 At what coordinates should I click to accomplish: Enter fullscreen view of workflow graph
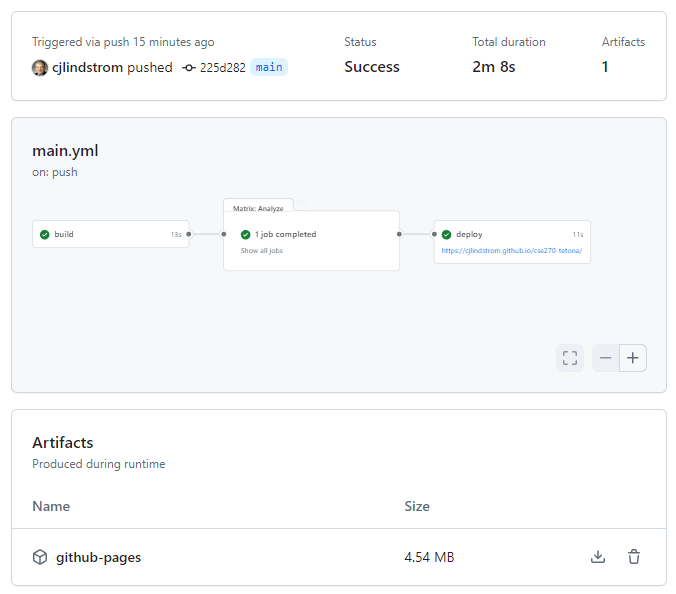(570, 358)
